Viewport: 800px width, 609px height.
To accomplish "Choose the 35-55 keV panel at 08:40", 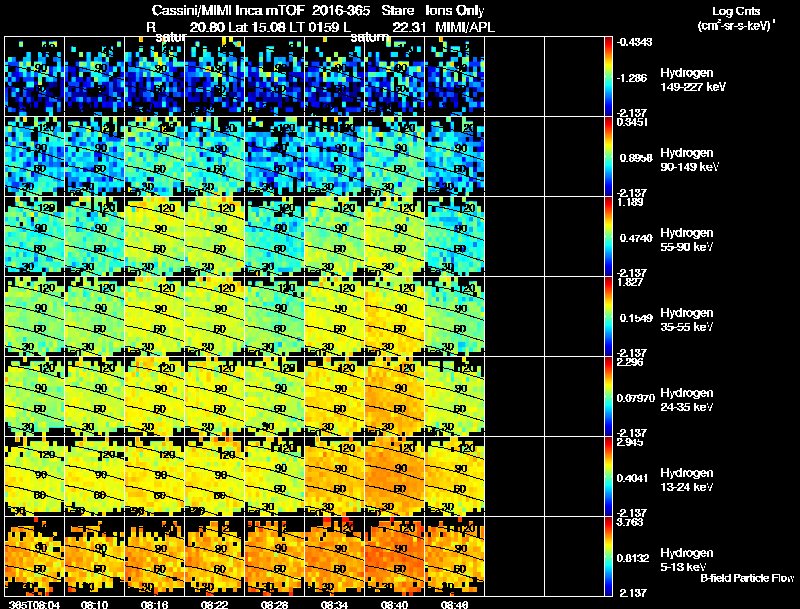I will pos(394,317).
